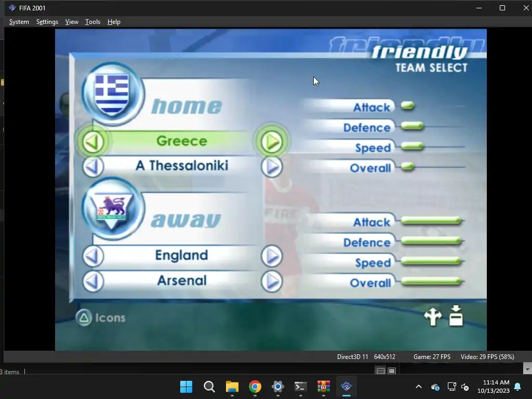Click the memory card save icon
This screenshot has width=532, height=399.
tap(456, 316)
